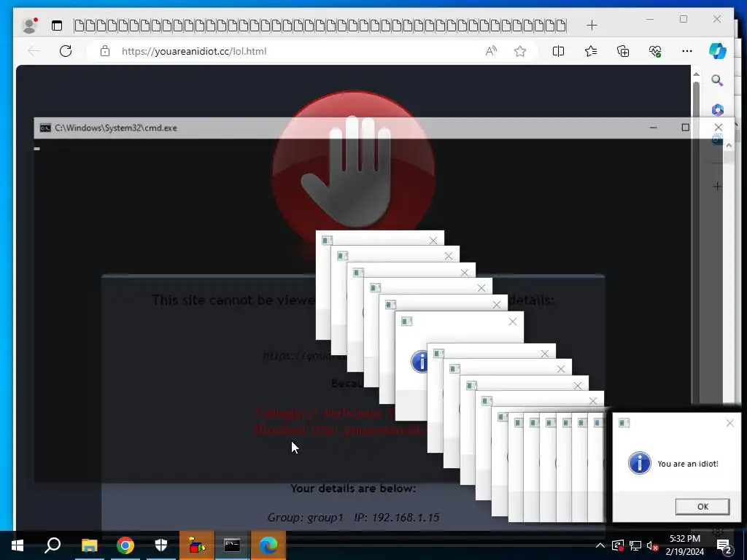747x560 pixels.
Task: Open the Collections icon
Action: pos(623,51)
